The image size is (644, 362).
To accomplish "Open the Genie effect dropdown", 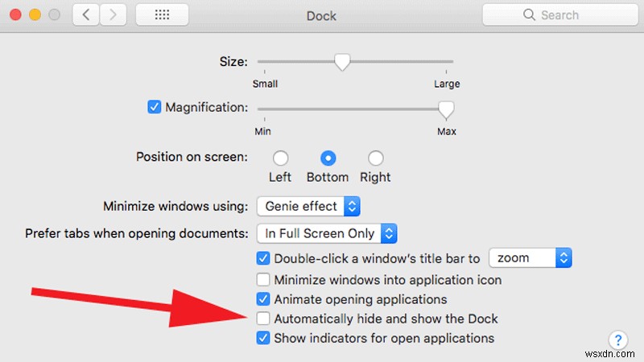I will 308,206.
